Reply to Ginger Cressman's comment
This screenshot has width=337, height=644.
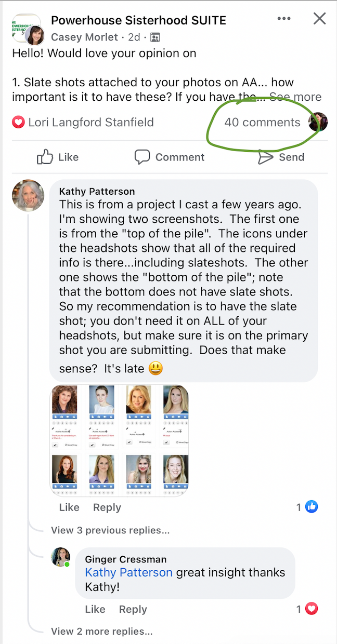[x=133, y=609]
